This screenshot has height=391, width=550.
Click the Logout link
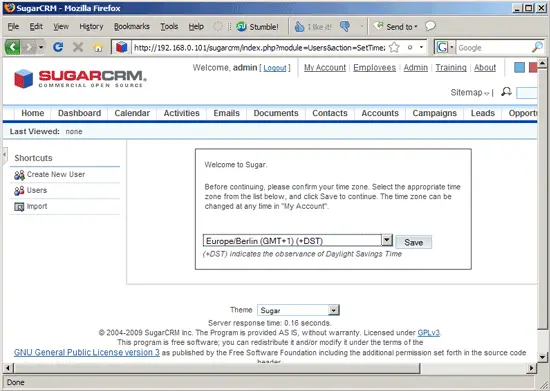pyautogui.click(x=275, y=68)
